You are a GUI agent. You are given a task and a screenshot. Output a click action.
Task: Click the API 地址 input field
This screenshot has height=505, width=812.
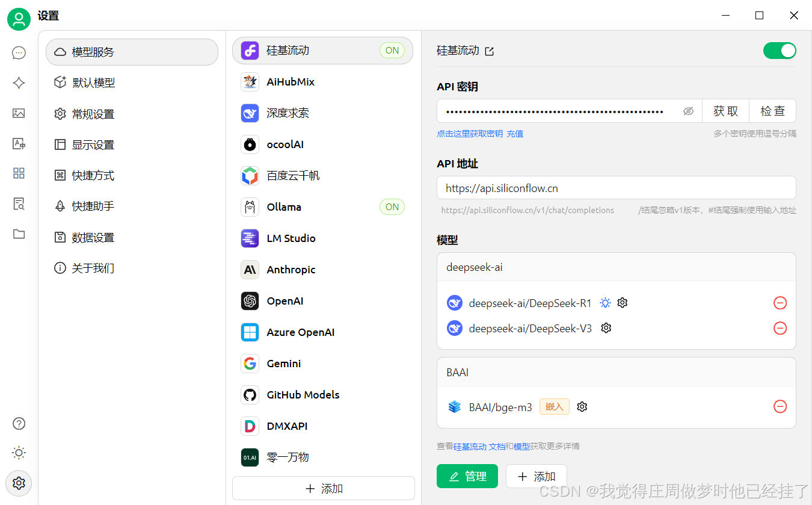[617, 188]
